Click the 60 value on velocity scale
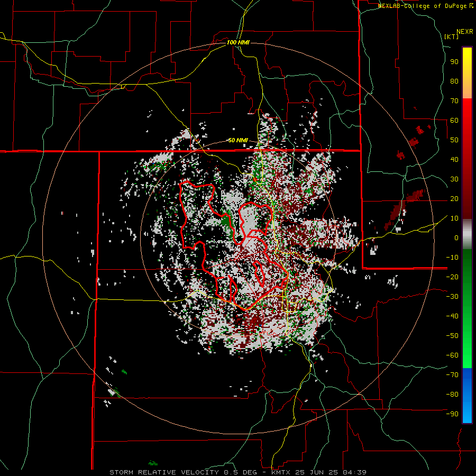Viewport: 476px width, 476px height. tap(454, 120)
